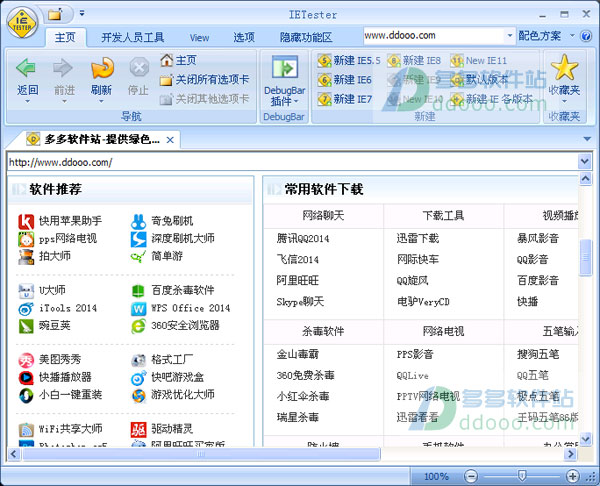600x486 pixels.
Task: Create a new IE8 tab
Action: (414, 60)
